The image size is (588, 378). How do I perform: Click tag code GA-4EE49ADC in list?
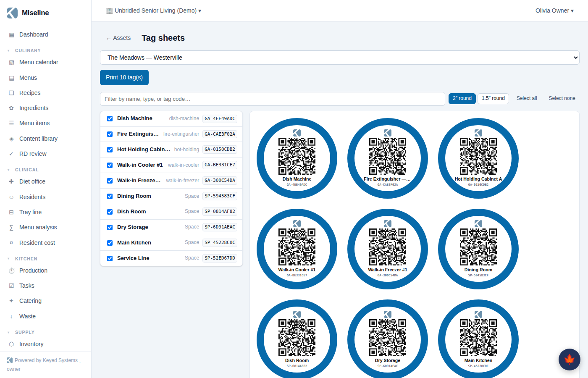220,119
